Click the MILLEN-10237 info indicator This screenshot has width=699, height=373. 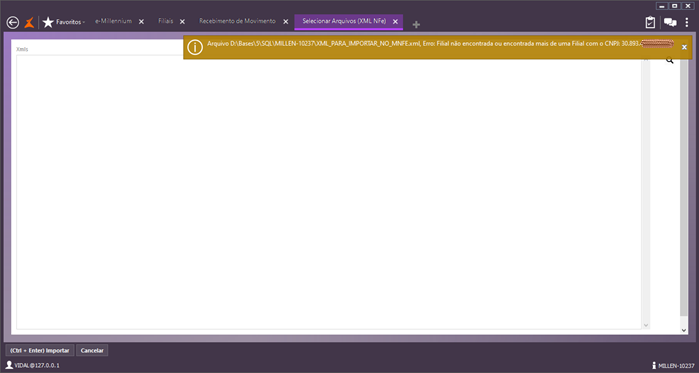[673, 365]
